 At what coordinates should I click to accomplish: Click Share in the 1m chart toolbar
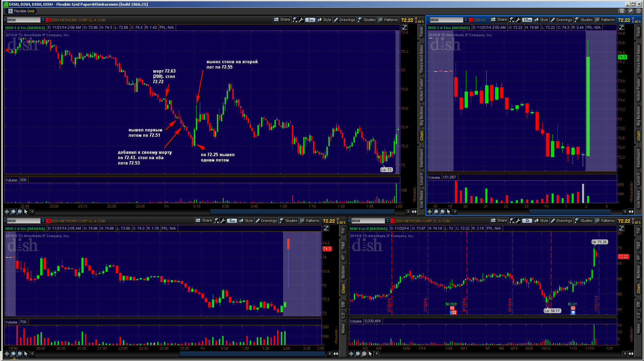point(282,20)
